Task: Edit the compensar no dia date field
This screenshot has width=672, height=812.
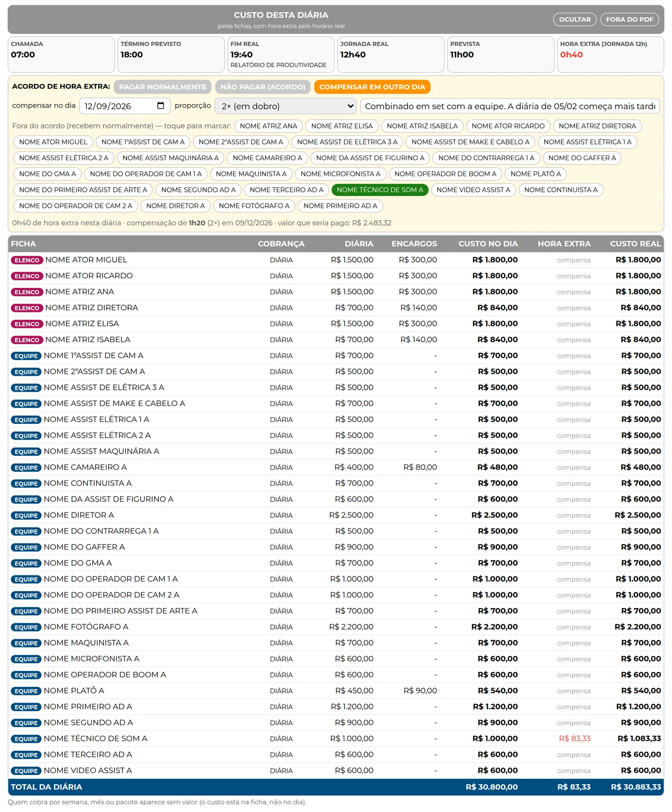Action: 125,106
